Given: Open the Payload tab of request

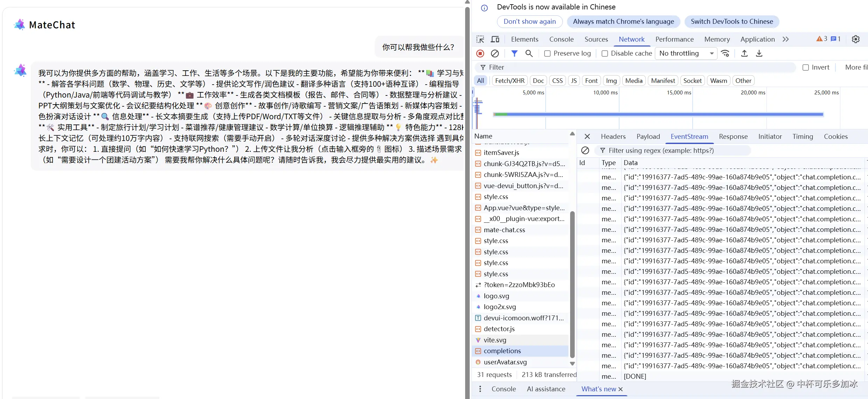Looking at the screenshot, I should tap(648, 137).
